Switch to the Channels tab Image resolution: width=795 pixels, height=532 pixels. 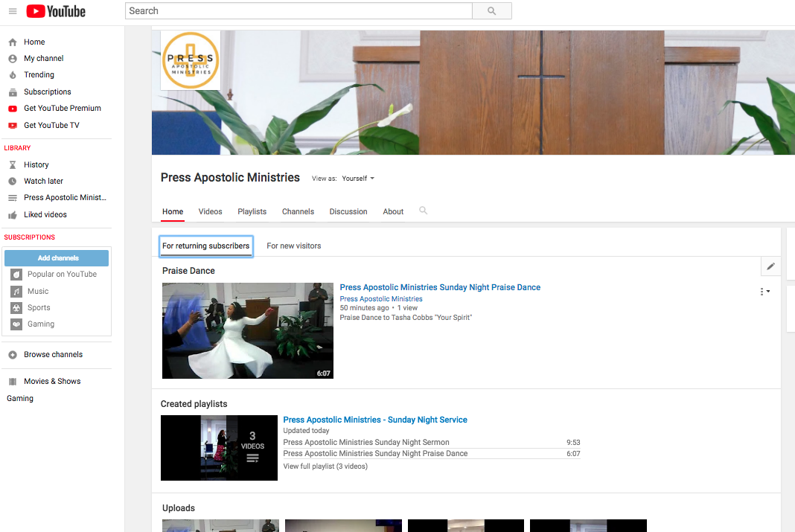(298, 212)
